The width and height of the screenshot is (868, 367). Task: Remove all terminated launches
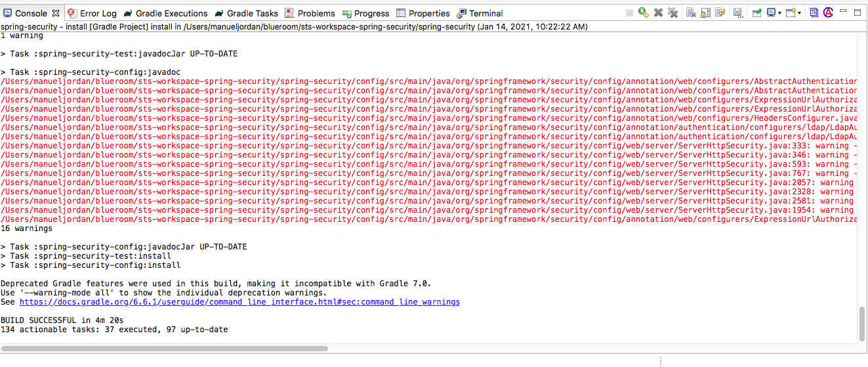tap(672, 13)
